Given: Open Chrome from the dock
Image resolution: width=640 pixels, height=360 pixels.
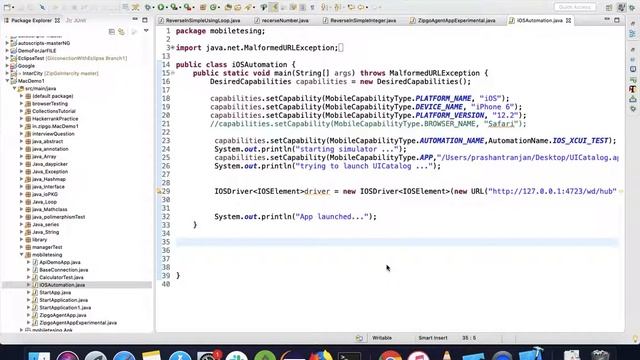Looking at the screenshot, I should point(390,355).
